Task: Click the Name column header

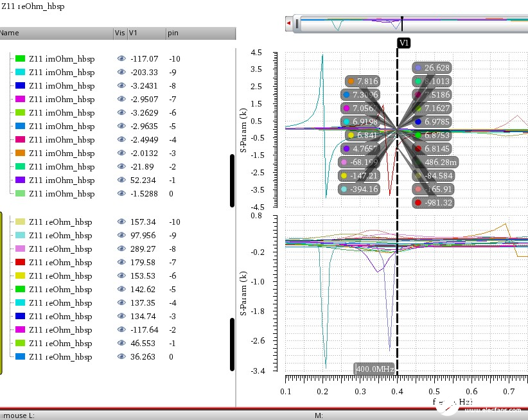Action: click(57, 33)
